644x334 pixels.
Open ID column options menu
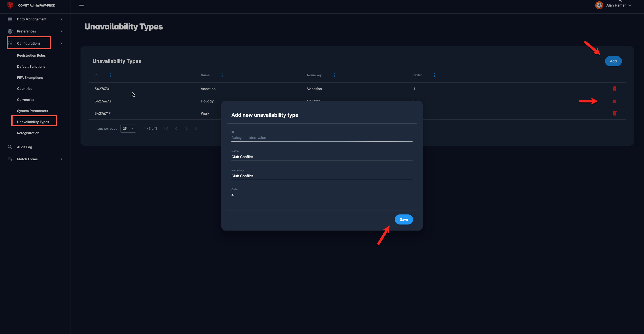point(110,75)
